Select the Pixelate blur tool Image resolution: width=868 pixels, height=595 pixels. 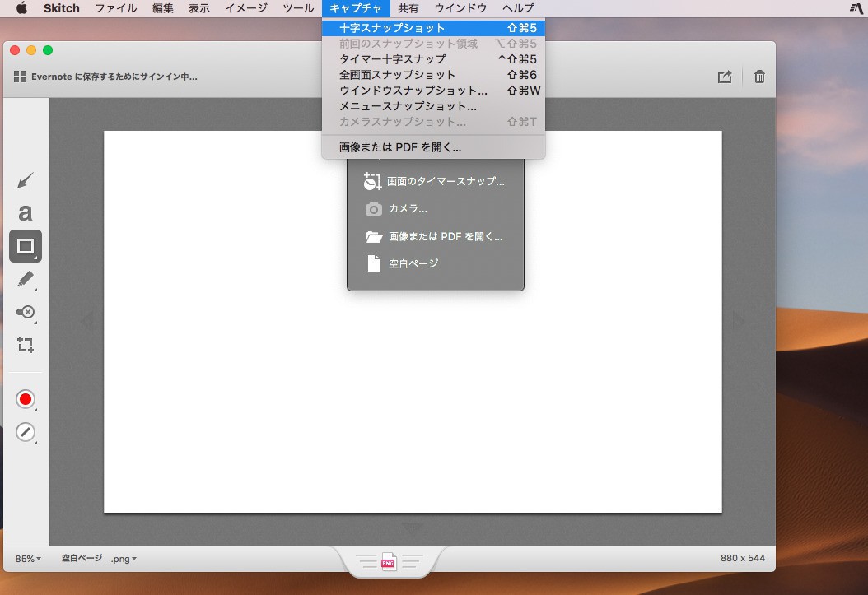click(26, 313)
